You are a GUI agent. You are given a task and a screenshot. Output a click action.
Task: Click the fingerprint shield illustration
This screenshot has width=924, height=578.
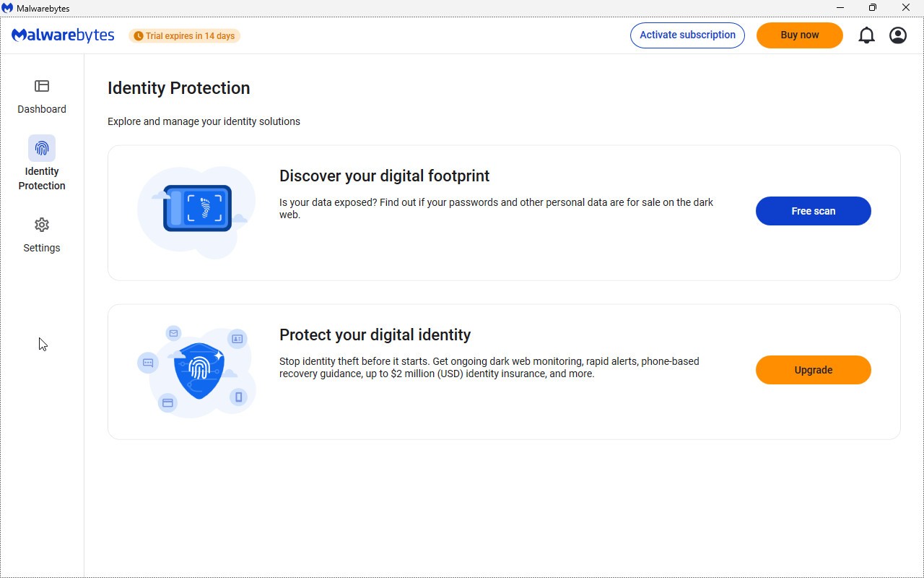[199, 371]
